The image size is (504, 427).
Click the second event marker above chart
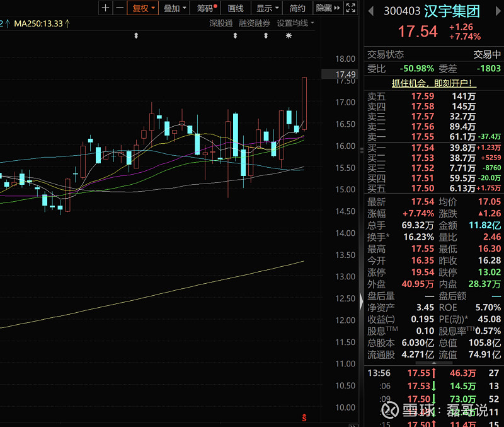click(235, 36)
